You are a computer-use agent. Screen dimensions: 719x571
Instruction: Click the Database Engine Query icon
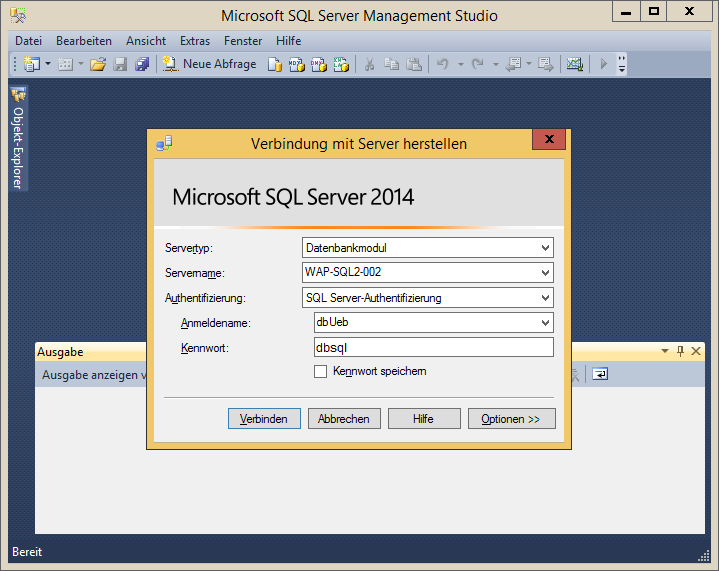tap(275, 64)
